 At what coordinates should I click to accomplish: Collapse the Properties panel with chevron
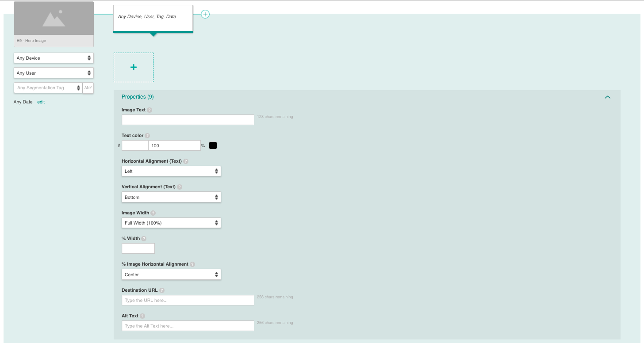coord(608,97)
